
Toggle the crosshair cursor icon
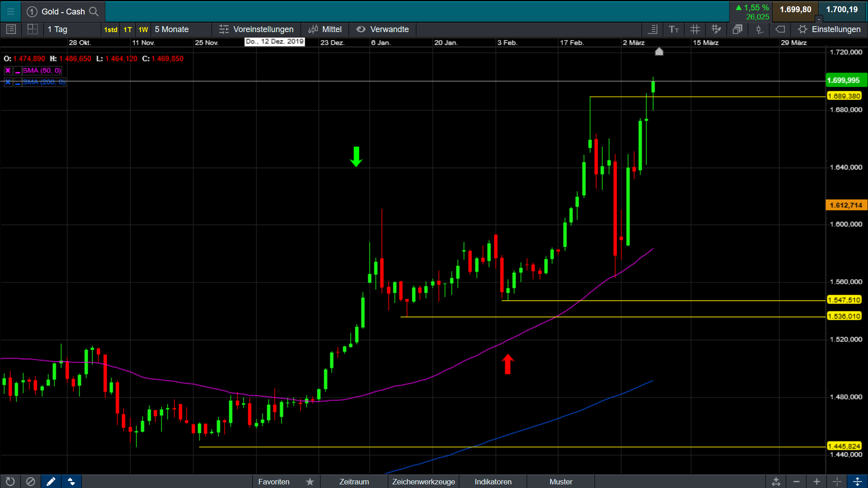tap(837, 482)
